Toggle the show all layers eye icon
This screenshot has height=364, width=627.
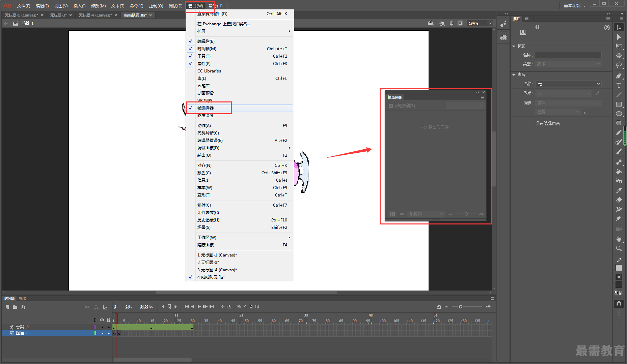click(x=102, y=320)
